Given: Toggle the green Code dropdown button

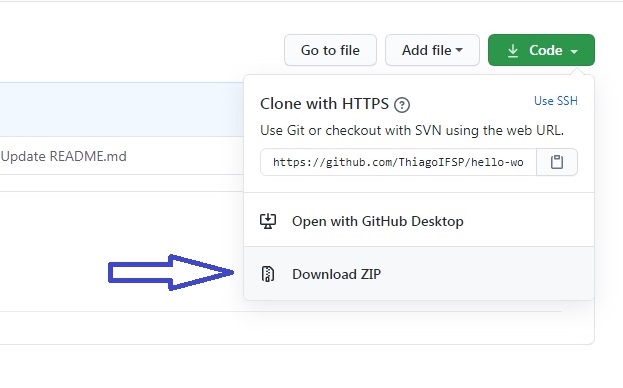Looking at the screenshot, I should [541, 50].
